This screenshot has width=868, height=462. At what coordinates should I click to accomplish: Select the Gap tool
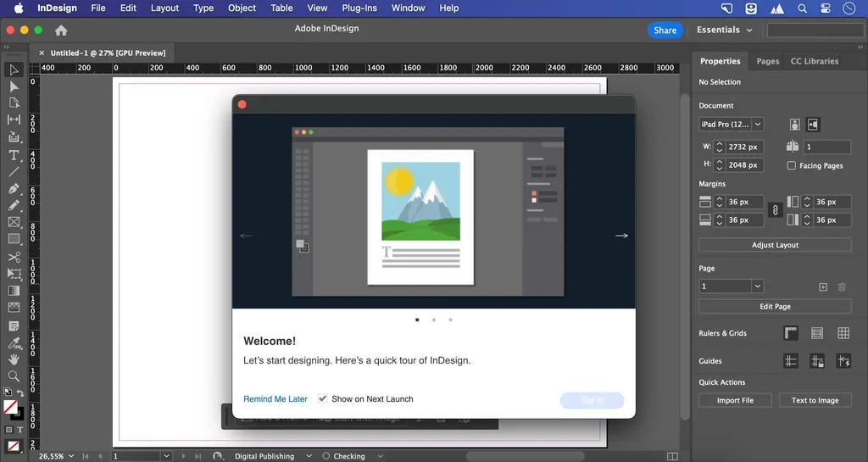14,120
